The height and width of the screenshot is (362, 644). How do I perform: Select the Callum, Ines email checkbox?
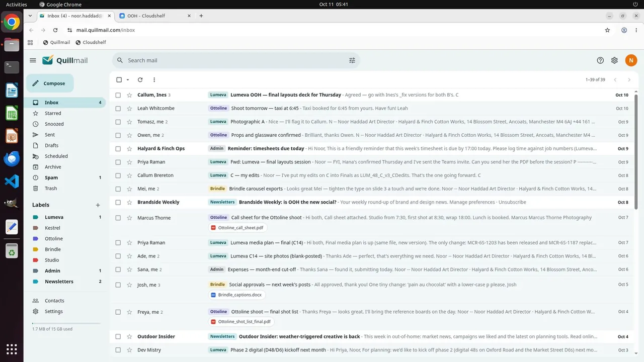[118, 95]
